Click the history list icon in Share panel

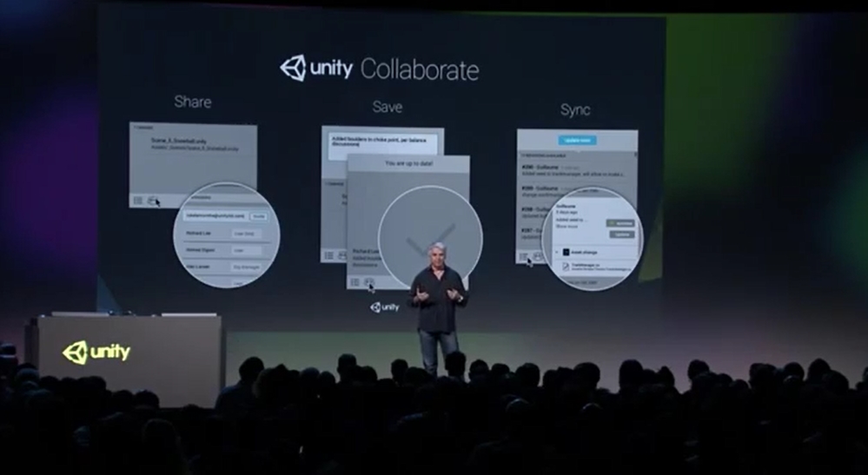(x=138, y=201)
